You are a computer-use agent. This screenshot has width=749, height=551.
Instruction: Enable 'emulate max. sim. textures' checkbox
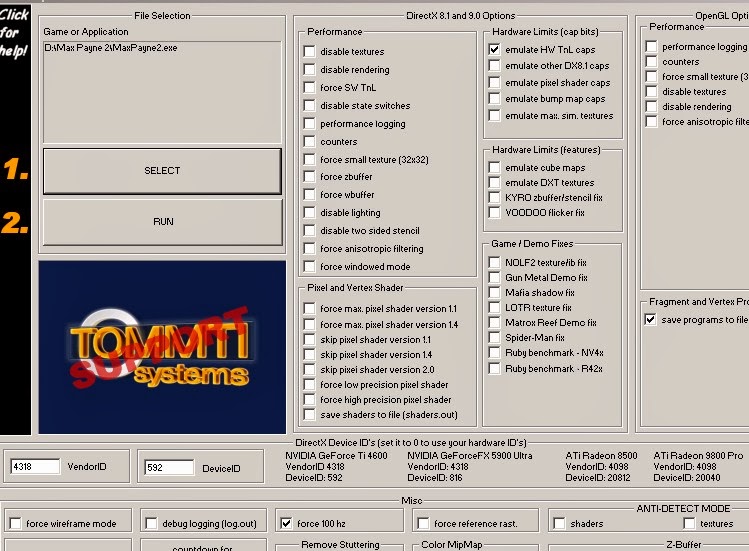[x=494, y=115]
